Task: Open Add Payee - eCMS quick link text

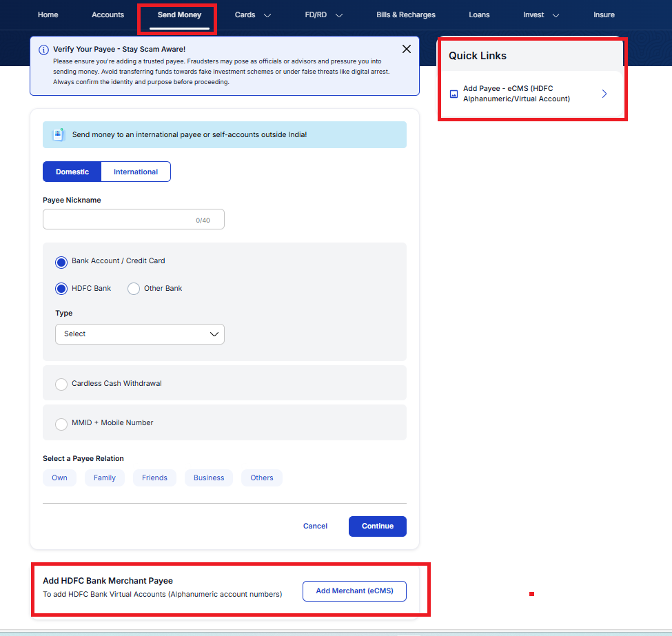Action: point(516,94)
